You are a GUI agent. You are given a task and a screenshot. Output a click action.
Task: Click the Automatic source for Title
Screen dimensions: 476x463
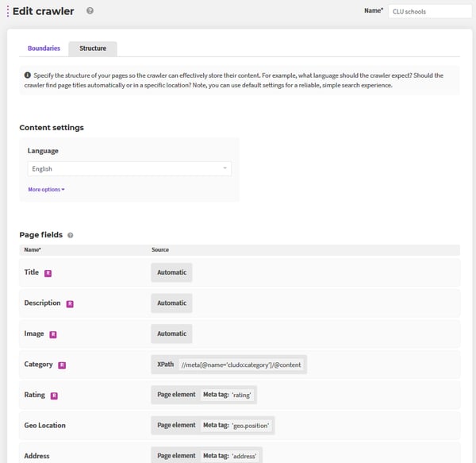click(x=171, y=272)
